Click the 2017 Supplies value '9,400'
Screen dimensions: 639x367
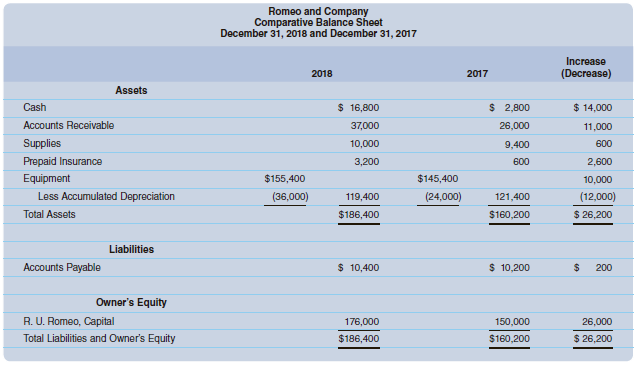click(x=517, y=145)
